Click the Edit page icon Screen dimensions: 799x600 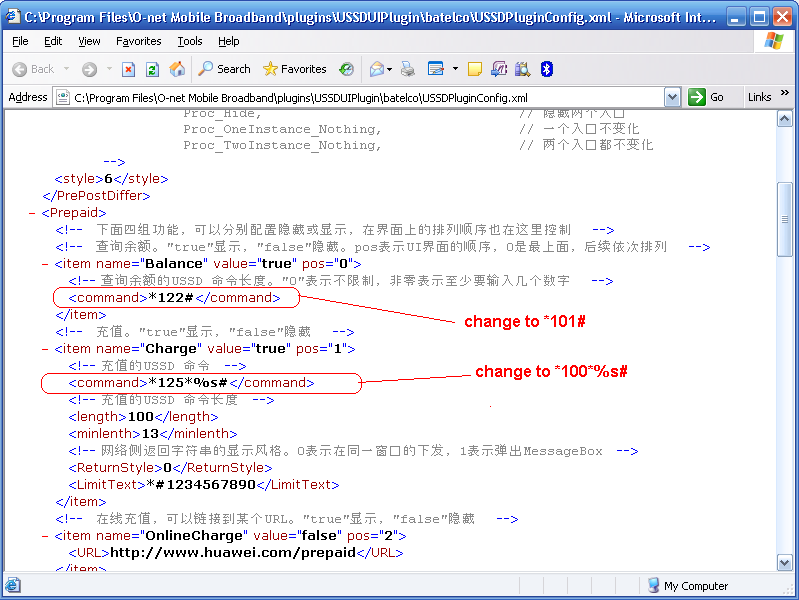coord(436,69)
